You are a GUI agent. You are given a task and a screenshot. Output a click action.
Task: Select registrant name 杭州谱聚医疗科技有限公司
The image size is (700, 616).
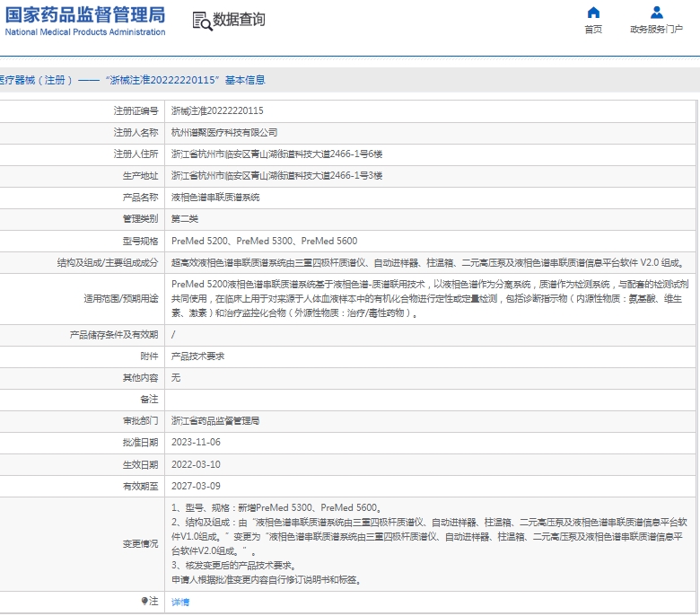pyautogui.click(x=224, y=133)
